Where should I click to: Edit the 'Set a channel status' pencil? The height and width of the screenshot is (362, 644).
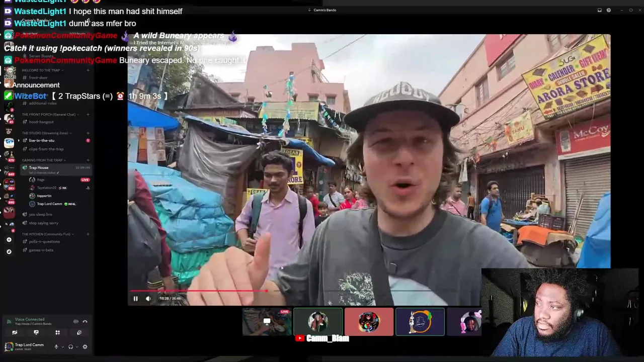pos(58,172)
